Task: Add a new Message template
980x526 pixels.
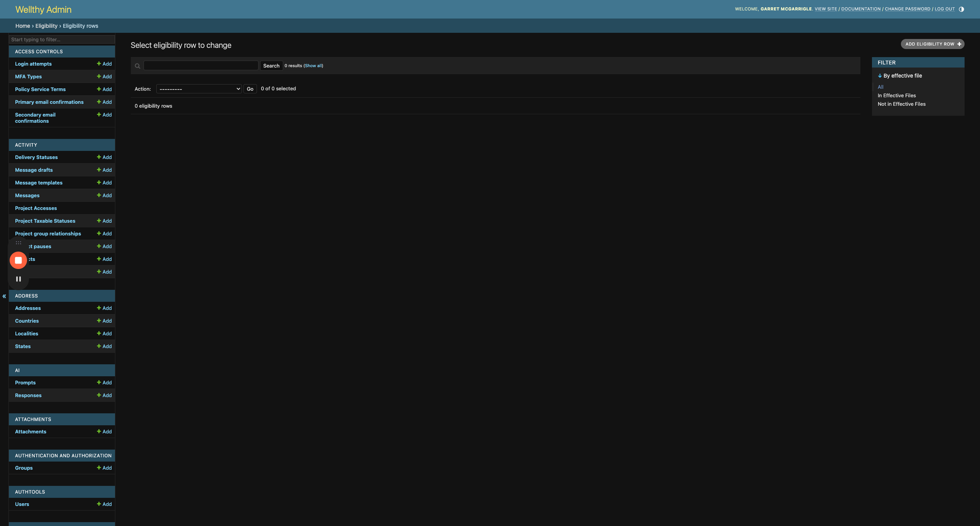Action: pos(104,183)
